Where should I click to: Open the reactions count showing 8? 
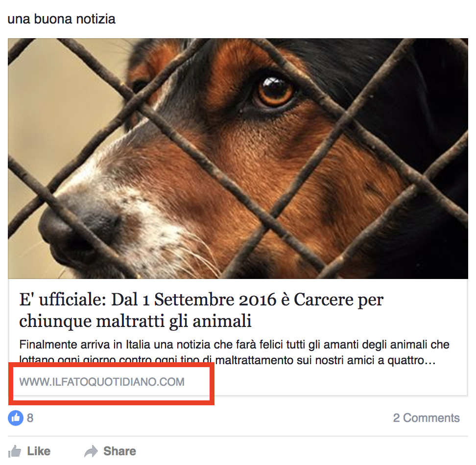[x=30, y=418]
